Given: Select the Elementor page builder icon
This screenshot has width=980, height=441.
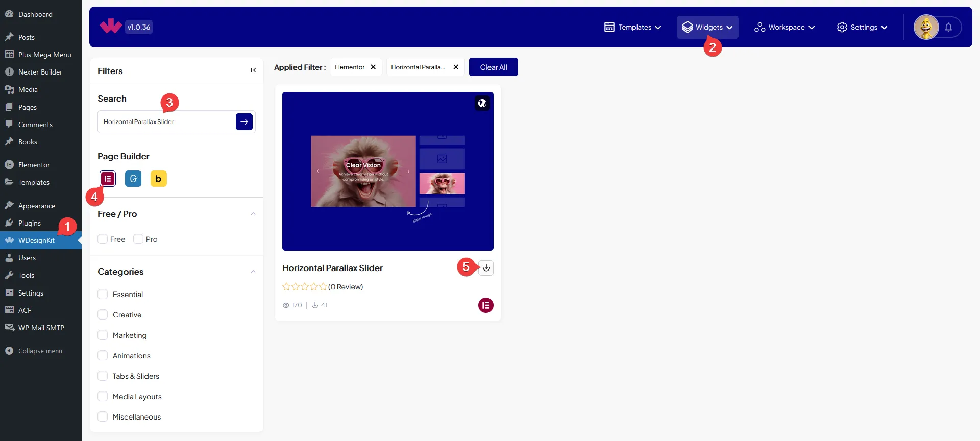Looking at the screenshot, I should point(108,179).
